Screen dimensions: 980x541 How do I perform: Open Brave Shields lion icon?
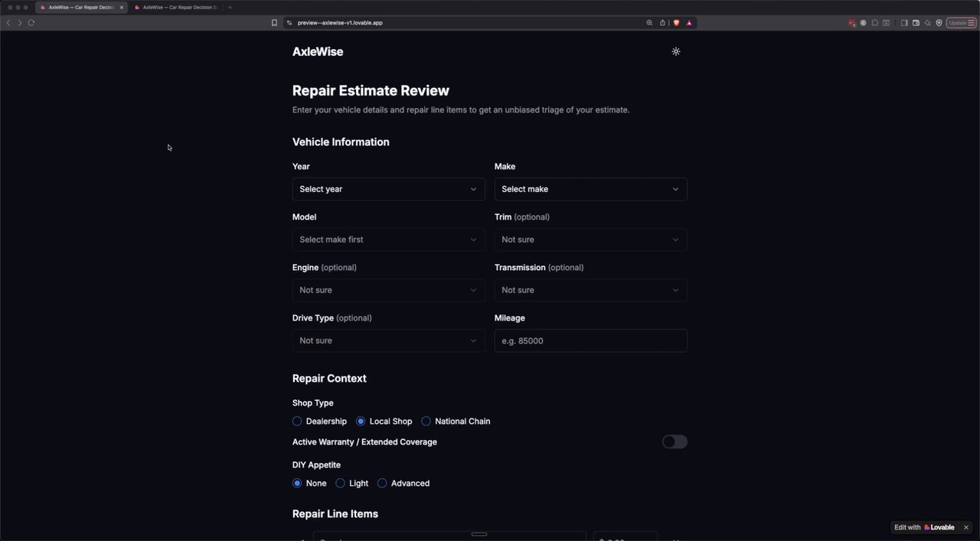(x=676, y=23)
